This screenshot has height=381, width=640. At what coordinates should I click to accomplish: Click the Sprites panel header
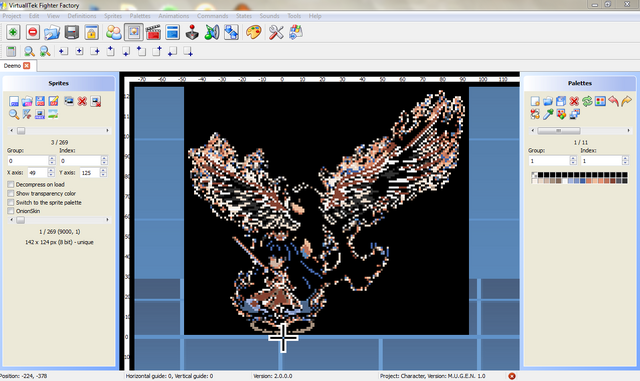coord(58,83)
